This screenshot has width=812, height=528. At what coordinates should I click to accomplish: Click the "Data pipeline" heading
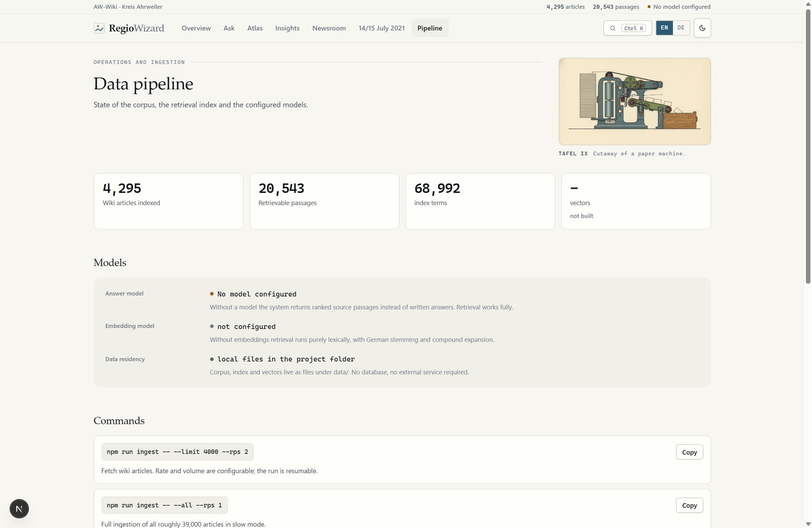coord(143,84)
